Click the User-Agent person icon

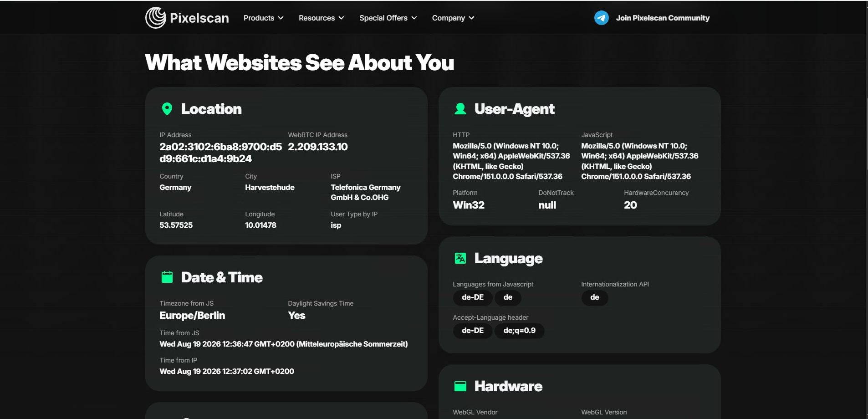click(460, 109)
